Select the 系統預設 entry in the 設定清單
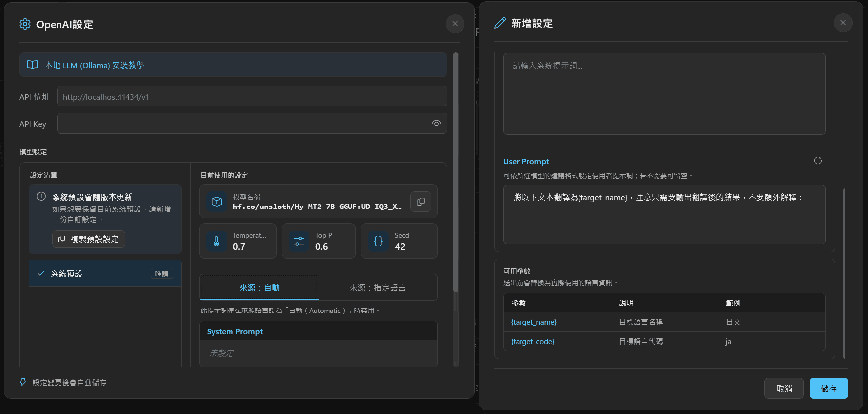Screen dimensions: 868x414 [105, 273]
